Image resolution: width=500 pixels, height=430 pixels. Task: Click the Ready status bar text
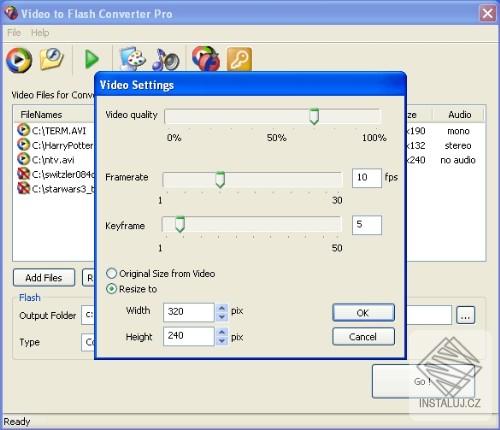coord(17,422)
